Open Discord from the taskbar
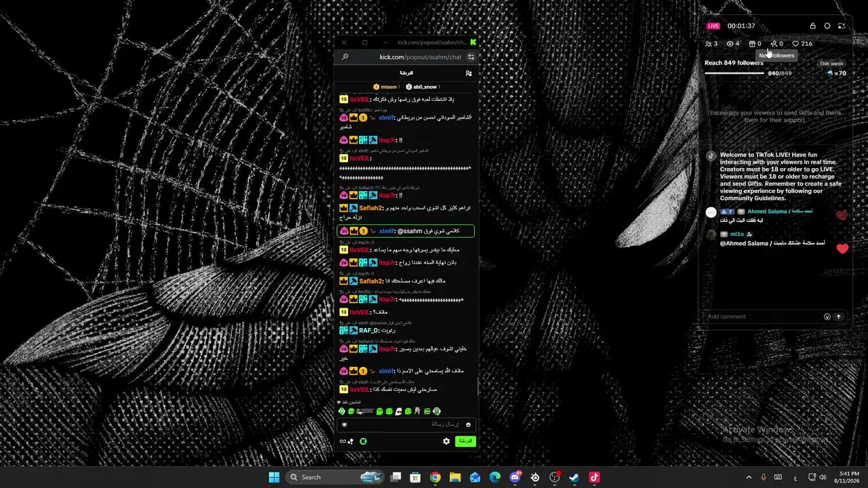 pyautogui.click(x=515, y=477)
